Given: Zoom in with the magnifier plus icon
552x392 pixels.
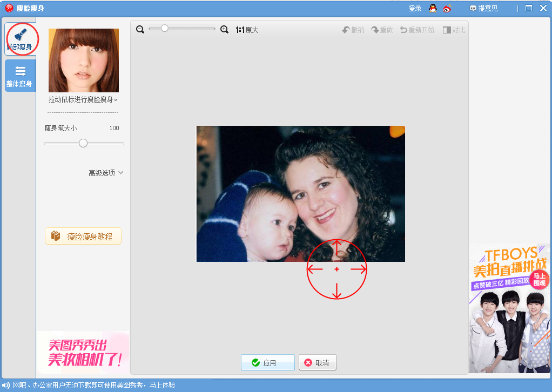Looking at the screenshot, I should 225,30.
